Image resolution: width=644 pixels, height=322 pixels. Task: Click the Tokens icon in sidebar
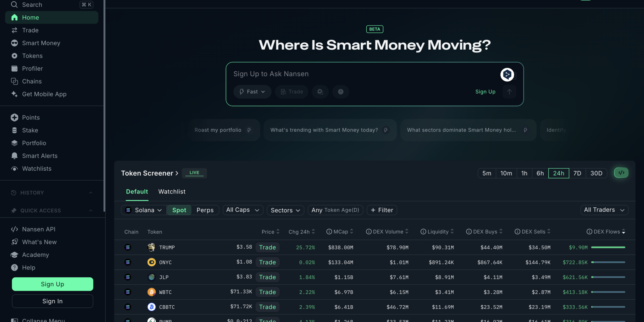[14, 56]
